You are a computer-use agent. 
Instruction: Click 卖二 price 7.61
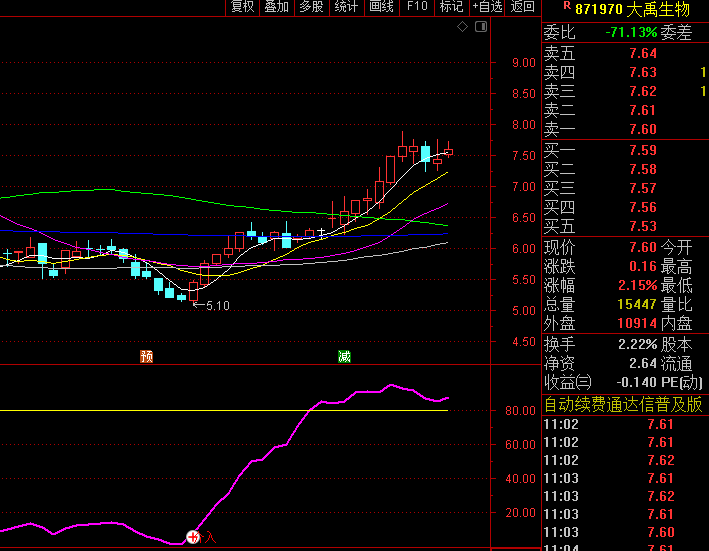click(643, 110)
